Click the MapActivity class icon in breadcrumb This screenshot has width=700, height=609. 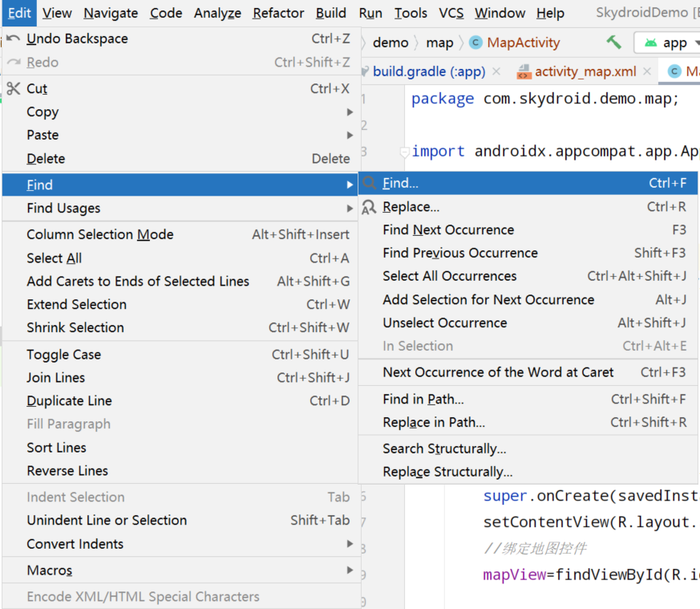[x=475, y=43]
